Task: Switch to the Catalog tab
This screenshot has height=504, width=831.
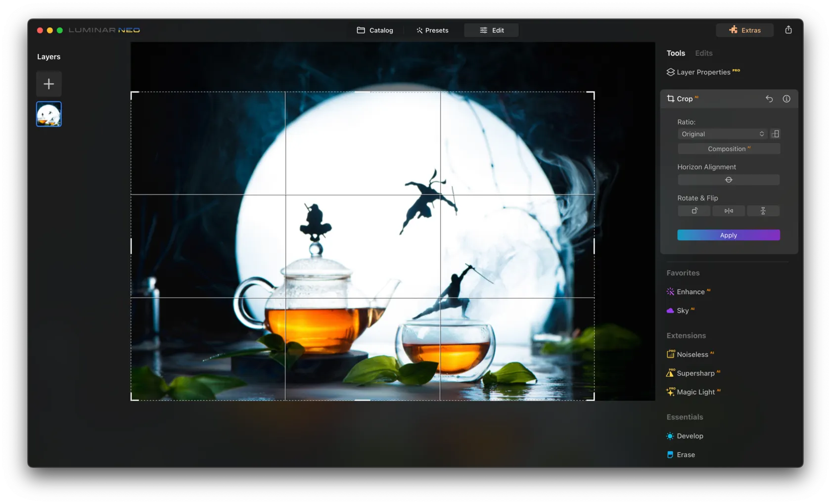Action: [x=375, y=30]
